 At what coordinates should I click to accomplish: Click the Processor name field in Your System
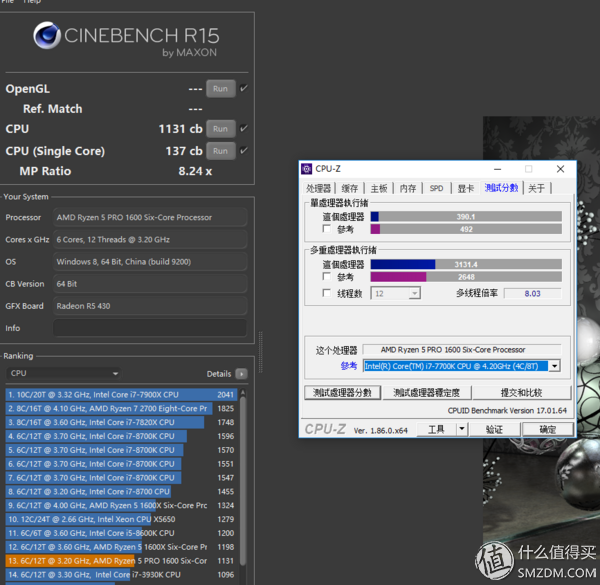pyautogui.click(x=150, y=217)
